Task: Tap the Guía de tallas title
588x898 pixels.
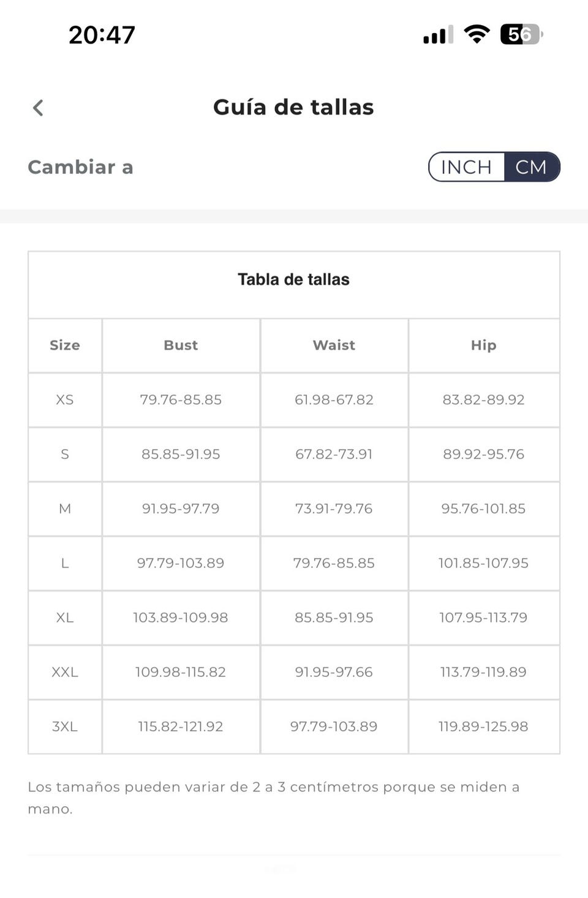Action: point(293,107)
